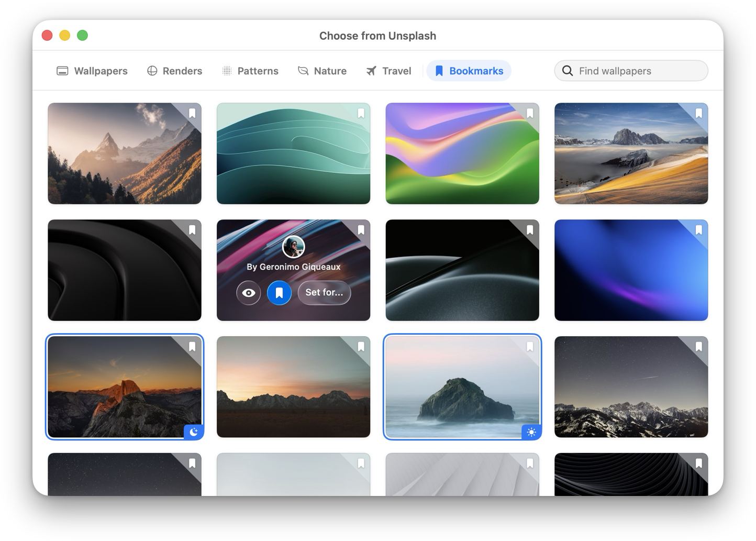Select the starry snowy mountains night thumbnail
This screenshot has height=541, width=756.
(x=631, y=393)
